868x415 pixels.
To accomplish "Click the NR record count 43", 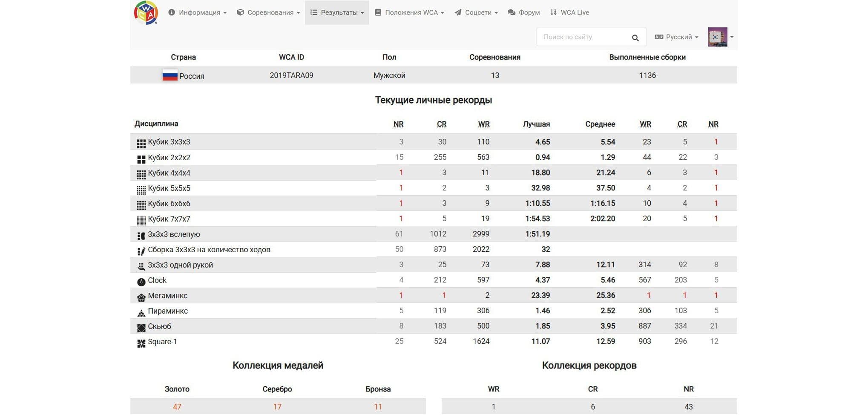I will click(x=689, y=407).
